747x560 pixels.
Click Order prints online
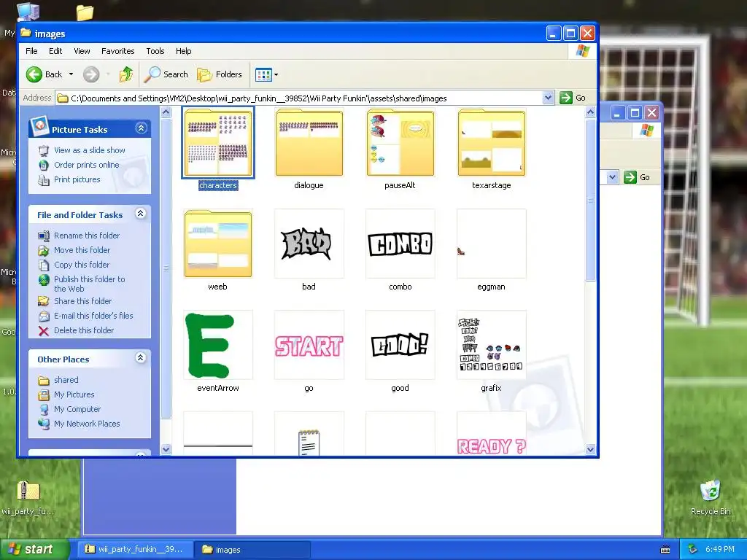pyautogui.click(x=86, y=165)
